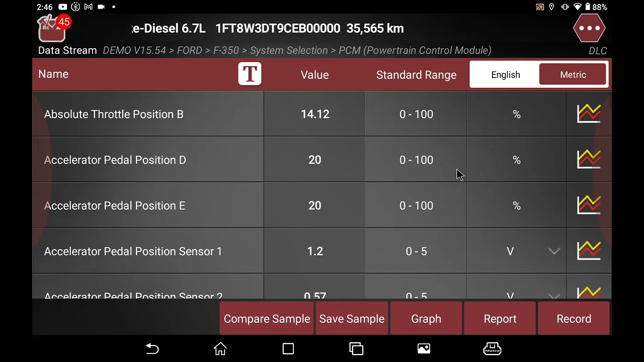Open graph for Accelerator Pedal Position Sensor 1
644x362 pixels.
pyautogui.click(x=589, y=251)
